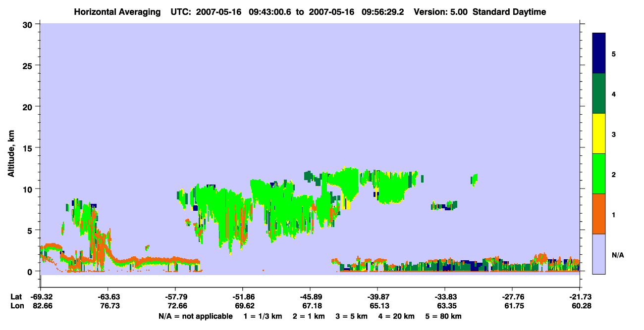
Task: Click the legend text 5 = 80 km
Action: pos(443,316)
